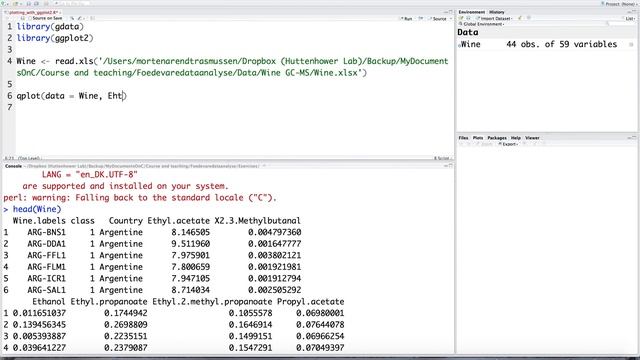Refresh the Environment pane
This screenshot has width=640, height=360.
point(529,18)
